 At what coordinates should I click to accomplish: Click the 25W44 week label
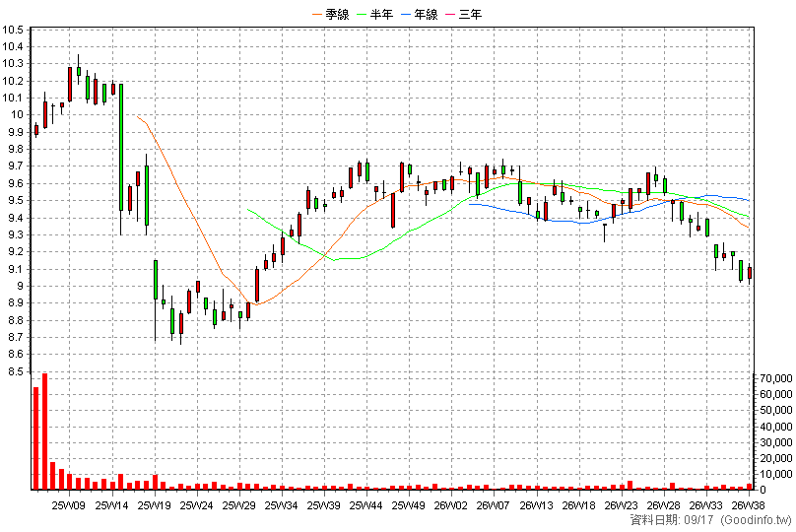366,505
